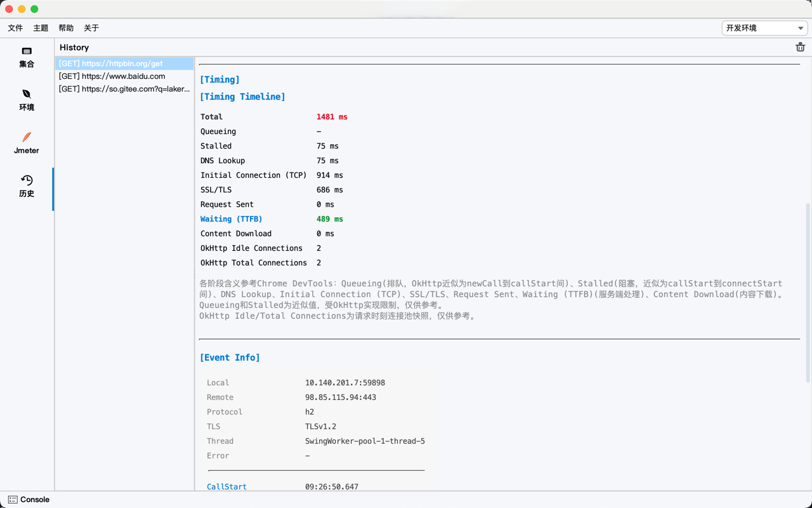Click the vertical scrollbar of details pane
The image size is (812, 508).
(x=808, y=292)
